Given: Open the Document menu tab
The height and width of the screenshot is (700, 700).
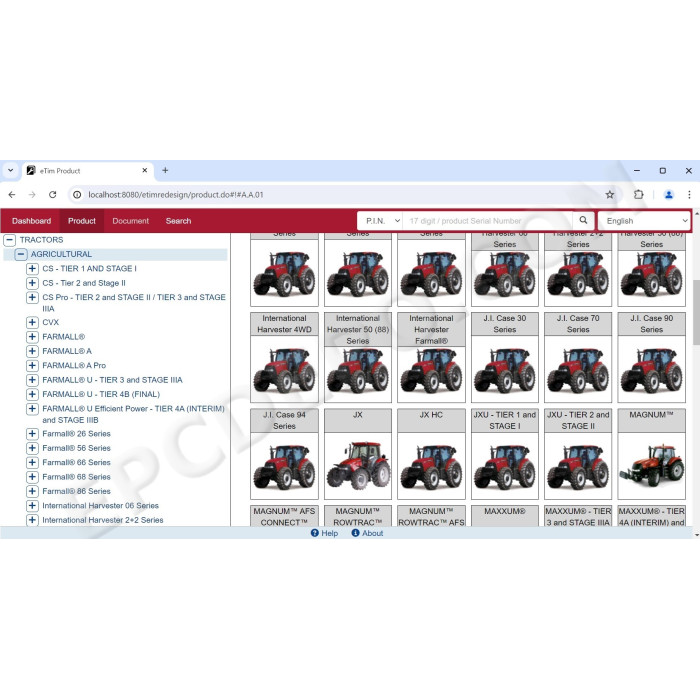Looking at the screenshot, I should [x=130, y=221].
